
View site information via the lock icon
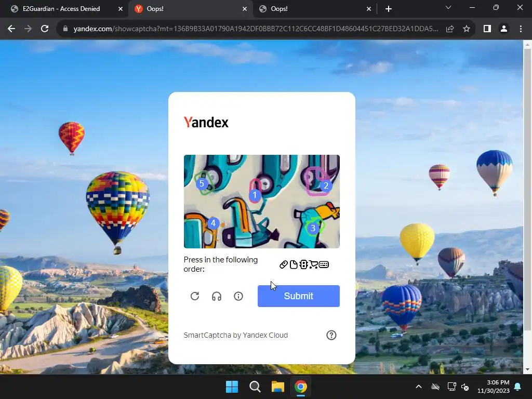pos(65,29)
